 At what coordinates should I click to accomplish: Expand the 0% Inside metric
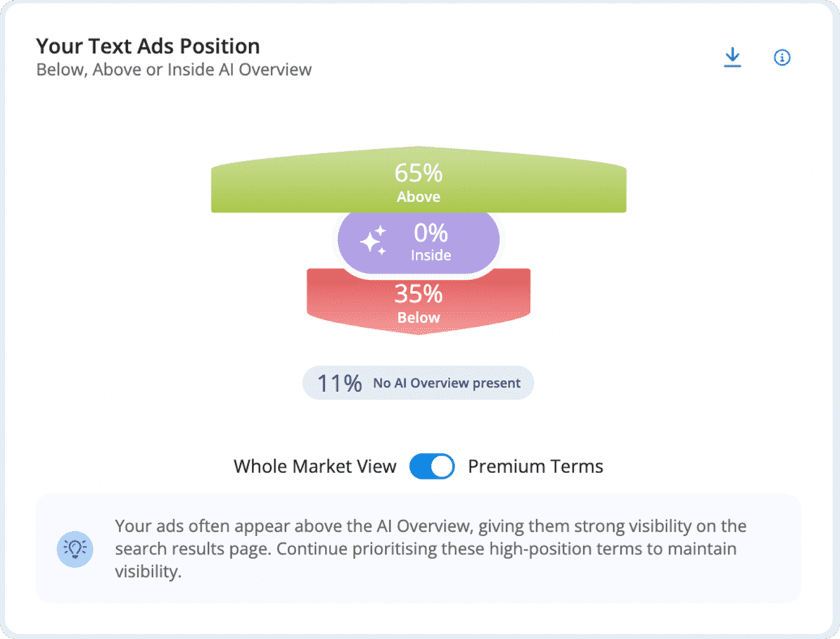click(x=430, y=233)
